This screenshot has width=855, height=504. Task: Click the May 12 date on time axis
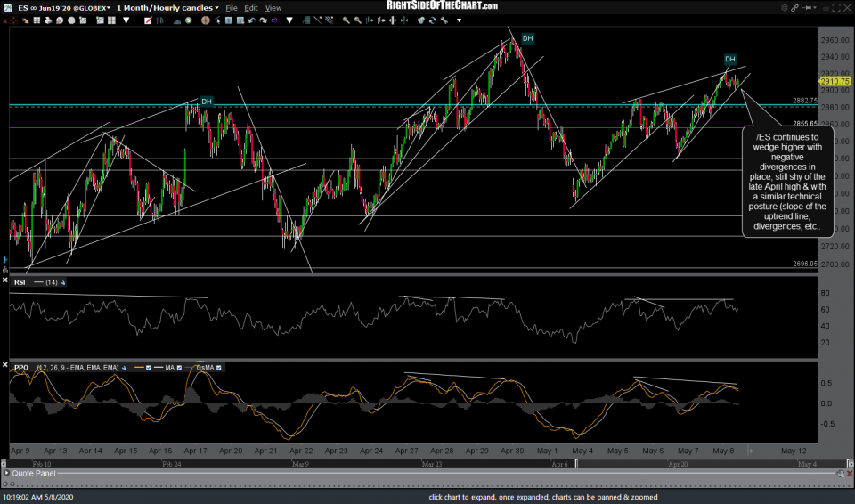794,451
